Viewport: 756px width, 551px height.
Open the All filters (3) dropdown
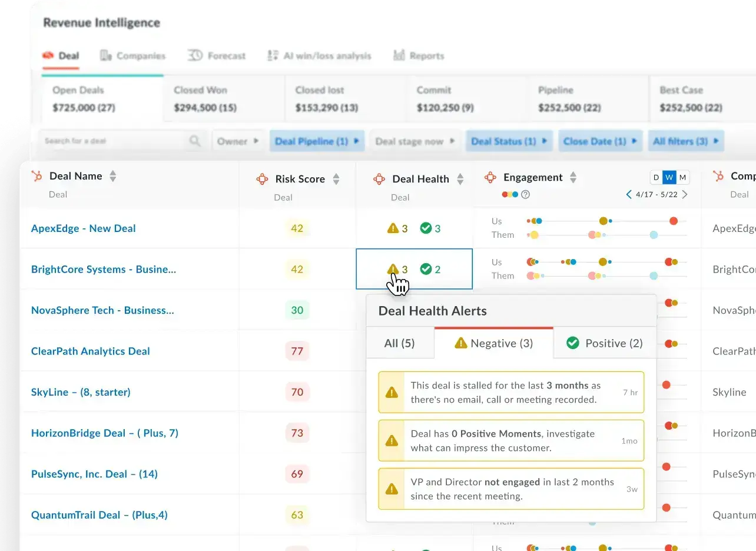(x=685, y=141)
